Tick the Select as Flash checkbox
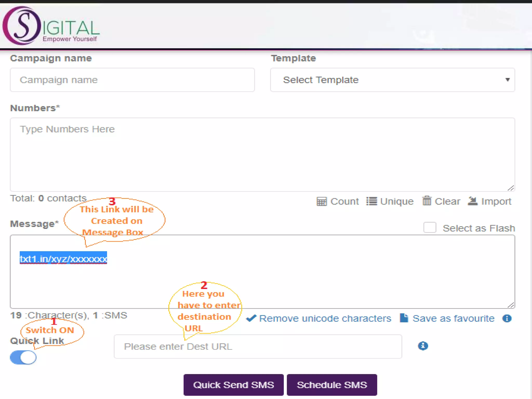This screenshot has height=399, width=532. click(430, 228)
